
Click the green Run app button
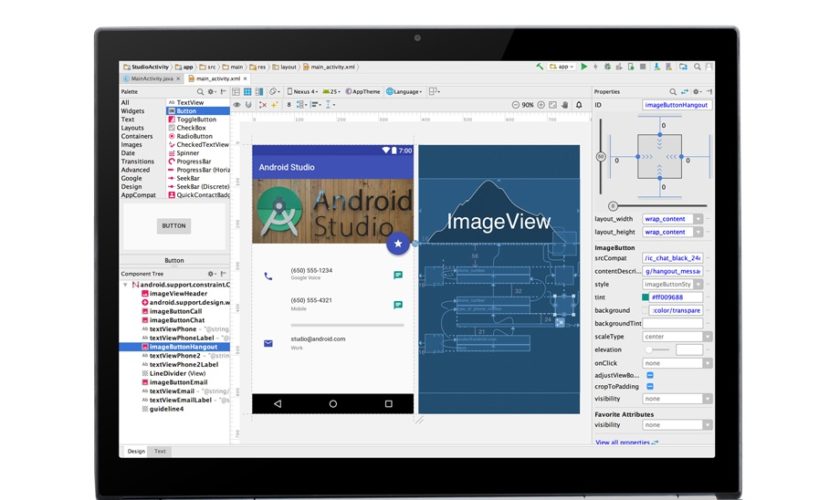[x=584, y=66]
